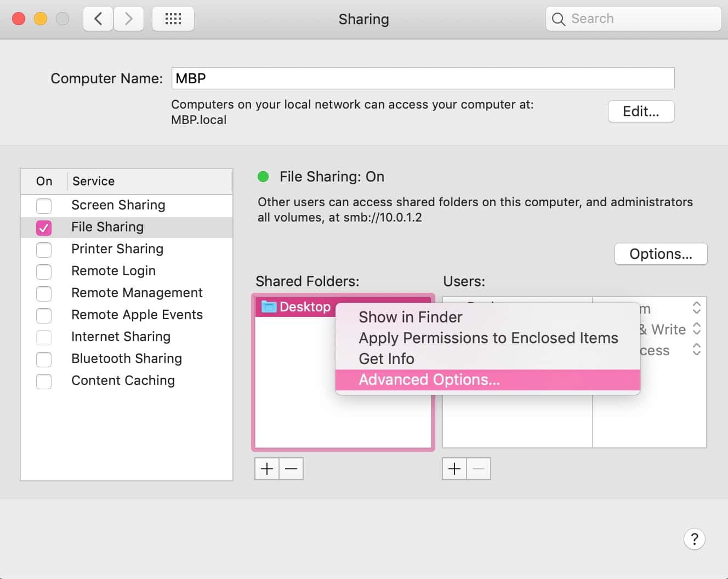728x579 pixels.
Task: Go back using the left chevron button
Action: [x=98, y=19]
